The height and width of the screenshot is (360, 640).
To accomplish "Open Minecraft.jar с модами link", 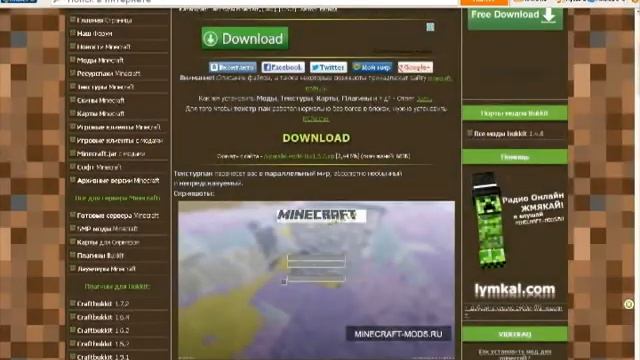I will [x=111, y=154].
